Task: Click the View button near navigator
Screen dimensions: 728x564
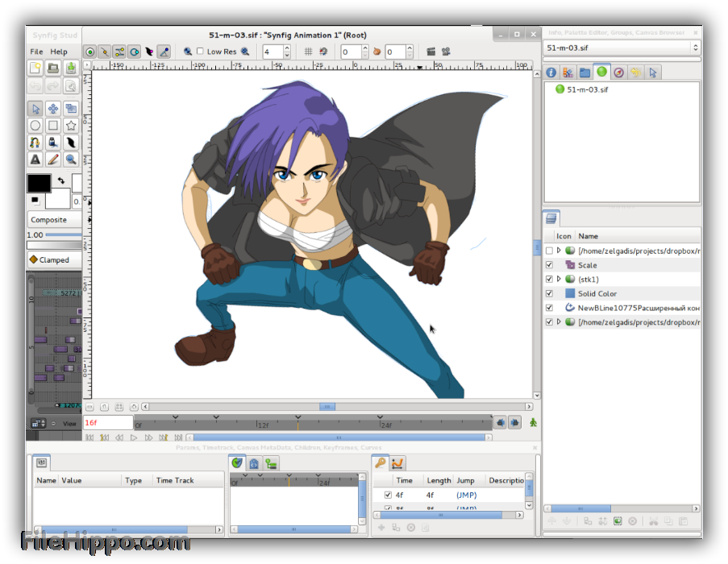Action: pos(69,424)
